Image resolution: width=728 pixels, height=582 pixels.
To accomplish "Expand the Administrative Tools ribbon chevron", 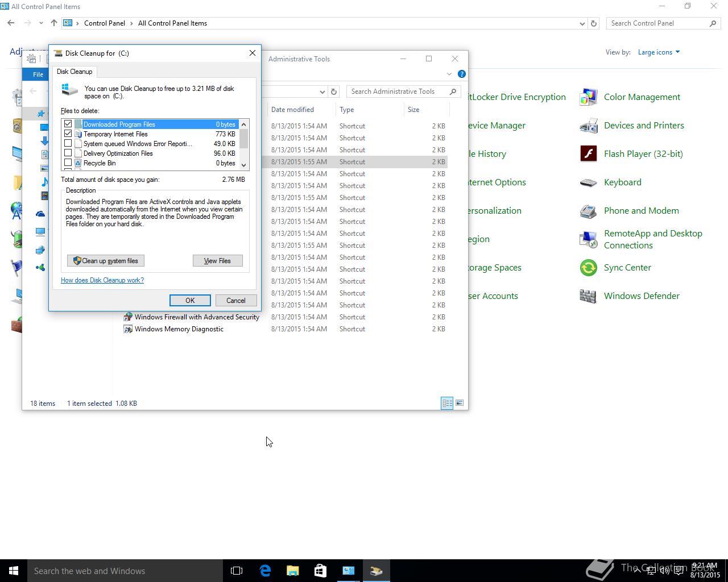I will tap(449, 74).
